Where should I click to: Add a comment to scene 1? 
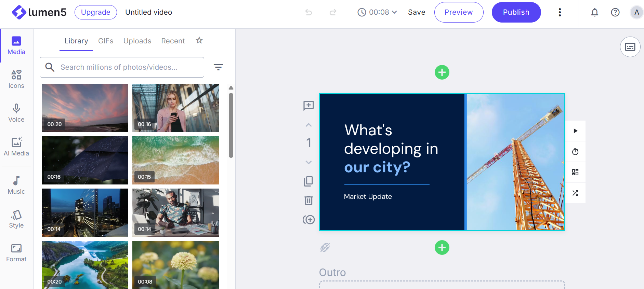point(308,106)
